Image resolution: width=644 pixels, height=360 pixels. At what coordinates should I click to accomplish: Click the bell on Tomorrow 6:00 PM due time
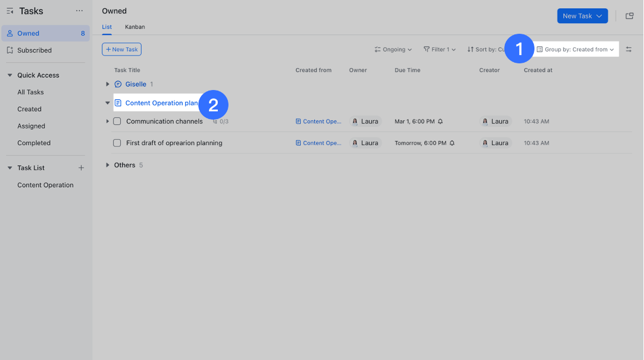(452, 143)
